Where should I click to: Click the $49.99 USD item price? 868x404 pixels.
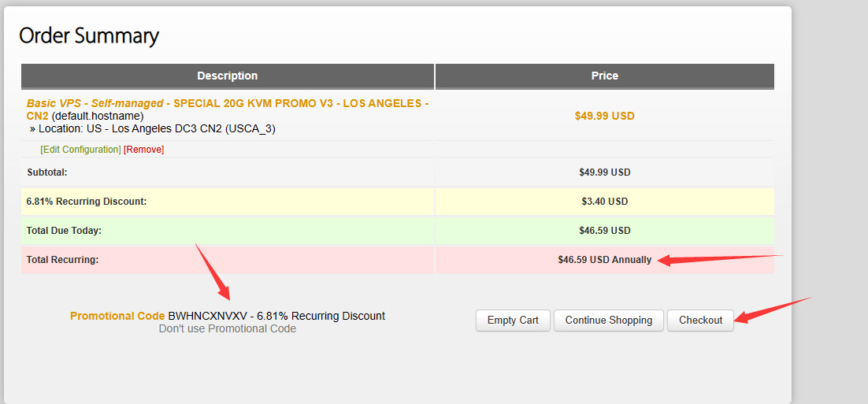pyautogui.click(x=605, y=116)
